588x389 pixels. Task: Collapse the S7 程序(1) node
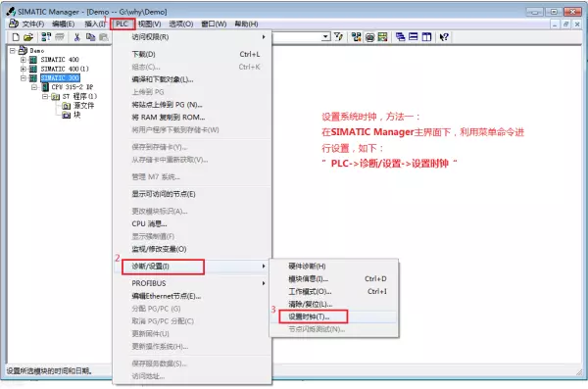(x=45, y=96)
